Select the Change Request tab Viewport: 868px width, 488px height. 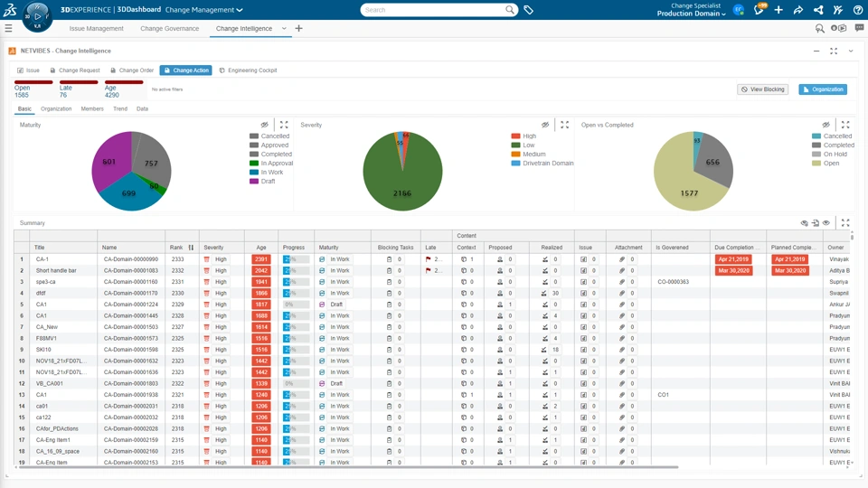tap(75, 70)
